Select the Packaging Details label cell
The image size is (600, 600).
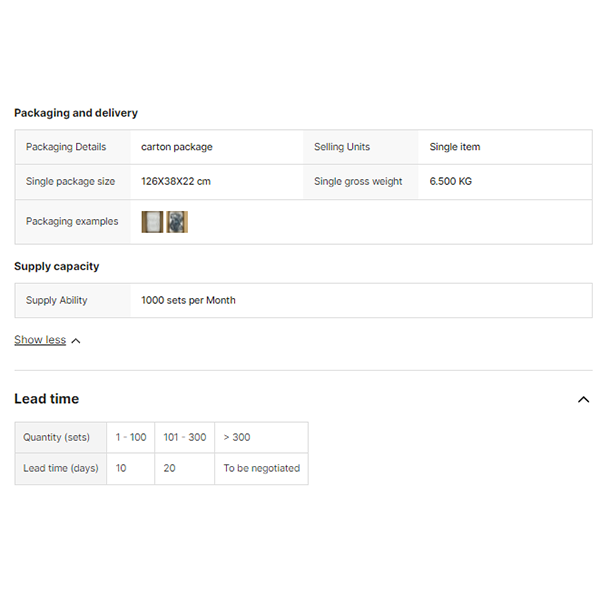pyautogui.click(x=66, y=147)
